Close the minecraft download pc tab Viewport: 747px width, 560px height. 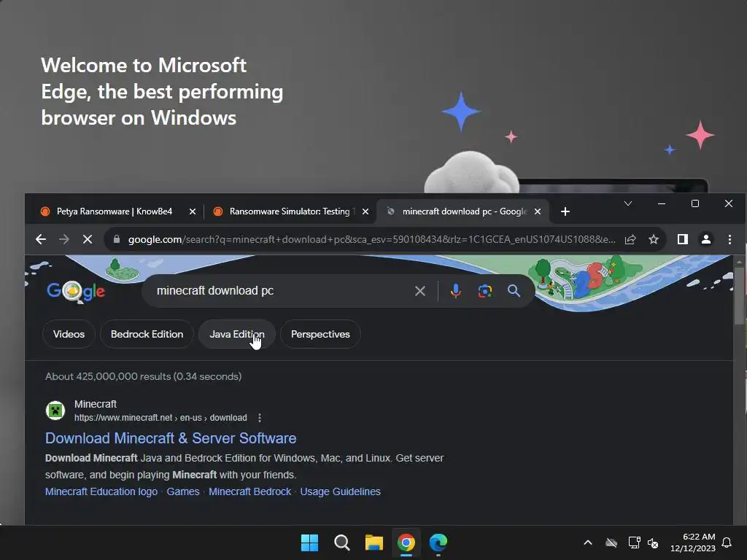tap(538, 211)
